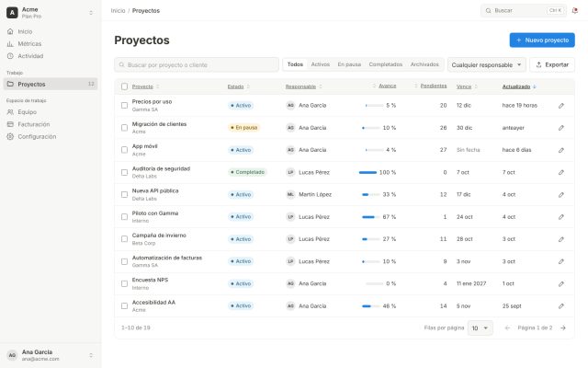Go to Inicio breadcrumb link
This screenshot has height=368, width=588.
[118, 11]
